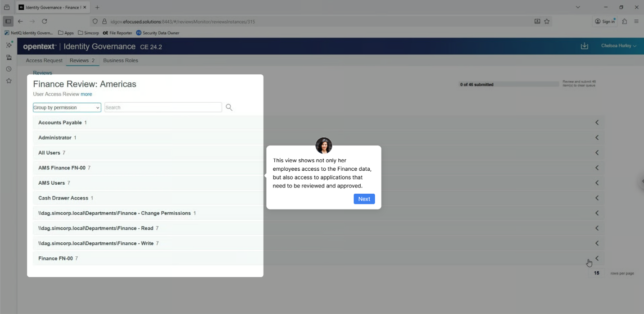Select the sparkle AI icon in the left sidebar
The height and width of the screenshot is (314, 644).
9,45
